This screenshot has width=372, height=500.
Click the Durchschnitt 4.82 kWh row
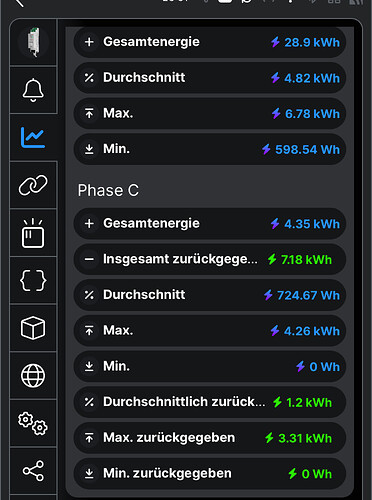point(210,78)
